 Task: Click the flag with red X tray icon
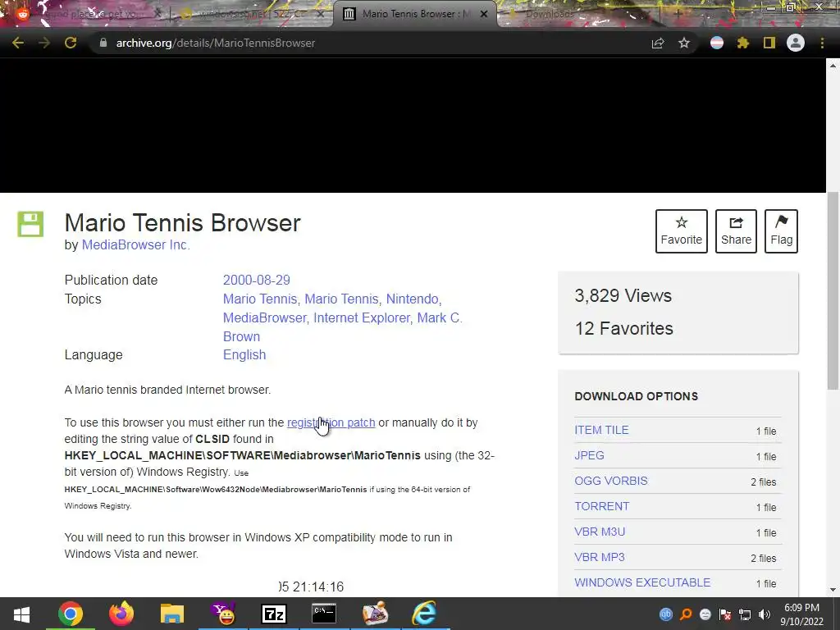tap(725, 614)
